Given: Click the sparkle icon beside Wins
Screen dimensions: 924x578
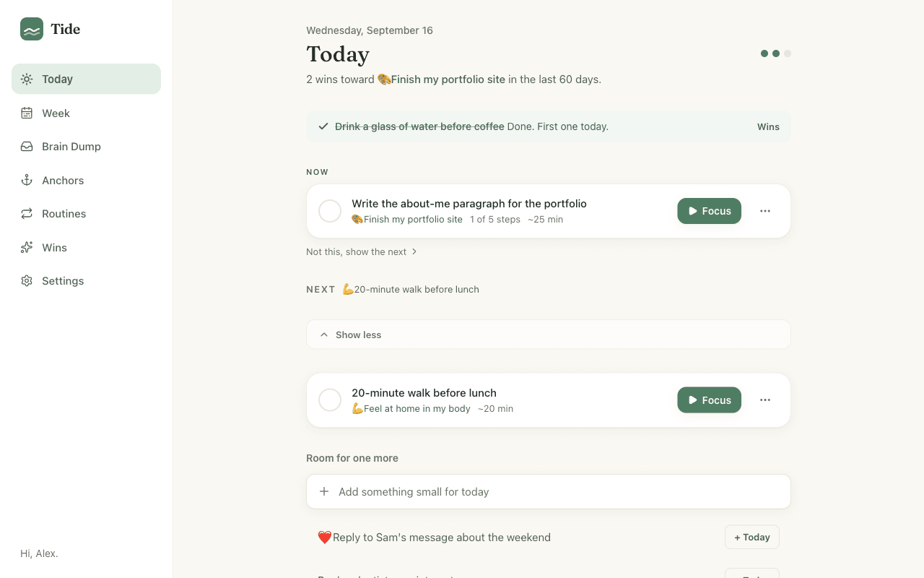Looking at the screenshot, I should pos(27,247).
